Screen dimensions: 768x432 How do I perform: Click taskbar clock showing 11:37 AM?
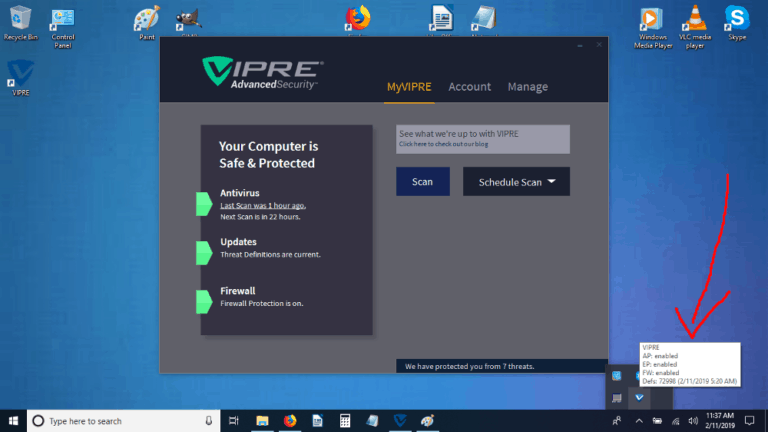(720, 421)
